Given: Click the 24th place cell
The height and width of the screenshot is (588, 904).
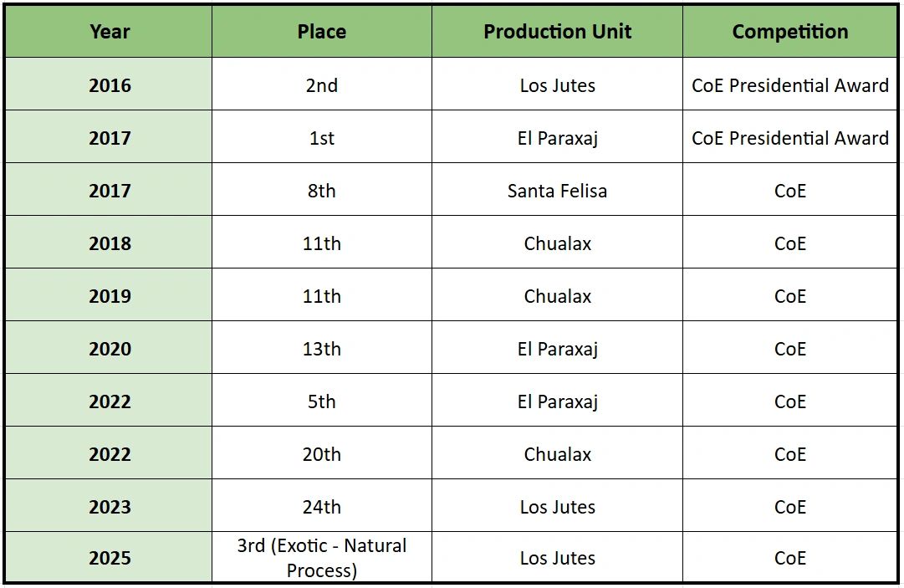Looking at the screenshot, I should pyautogui.click(x=321, y=507).
